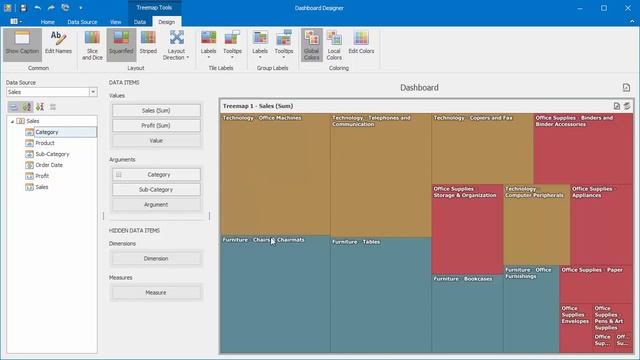Open the Tile Tooltips dropdown
This screenshot has width=640, height=360.
pos(232,44)
